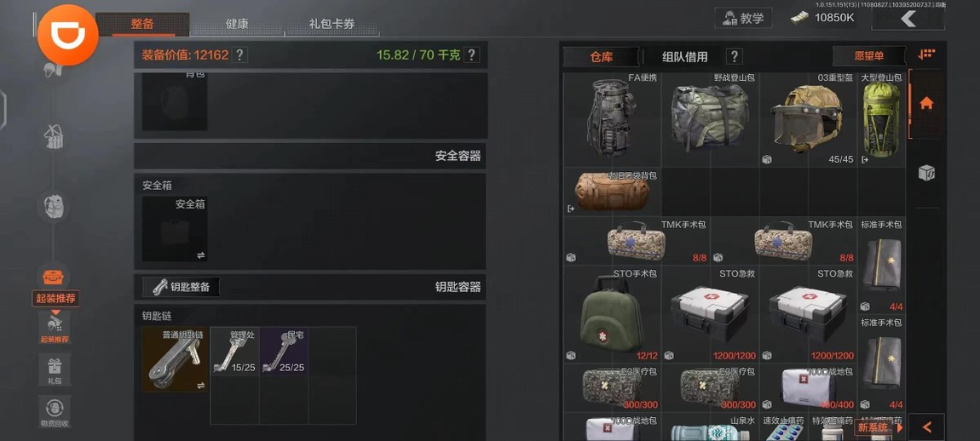Image resolution: width=980 pixels, height=441 pixels.
Task: Click the weight limit help question mark
Action: coord(472,55)
